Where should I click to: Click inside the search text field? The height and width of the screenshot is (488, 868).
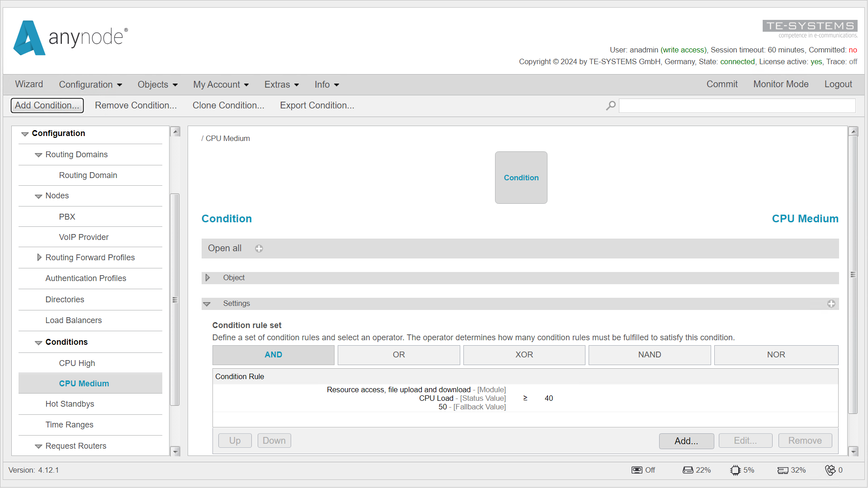tap(736, 105)
